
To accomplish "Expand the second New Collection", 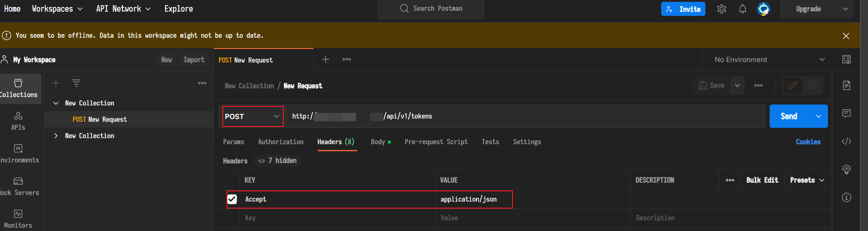I will tap(56, 136).
